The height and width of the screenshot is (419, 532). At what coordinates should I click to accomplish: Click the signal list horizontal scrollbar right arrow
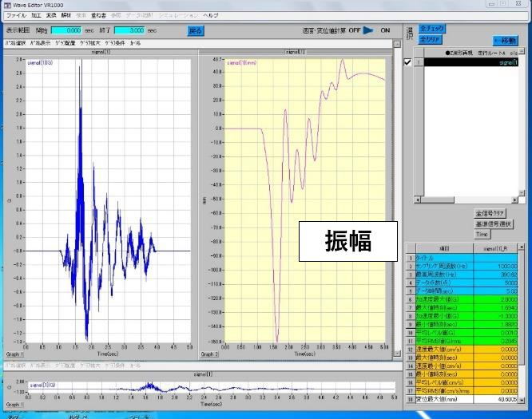click(515, 200)
